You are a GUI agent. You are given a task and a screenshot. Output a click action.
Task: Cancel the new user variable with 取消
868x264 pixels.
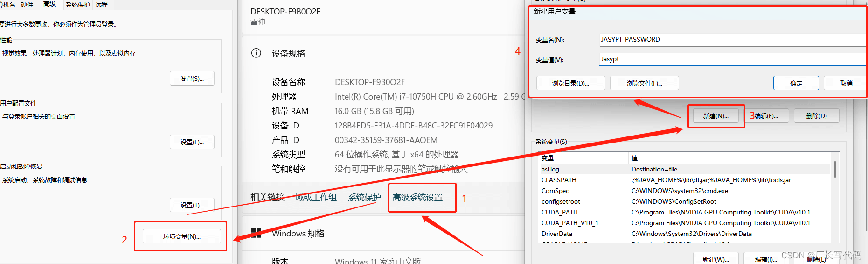click(846, 83)
